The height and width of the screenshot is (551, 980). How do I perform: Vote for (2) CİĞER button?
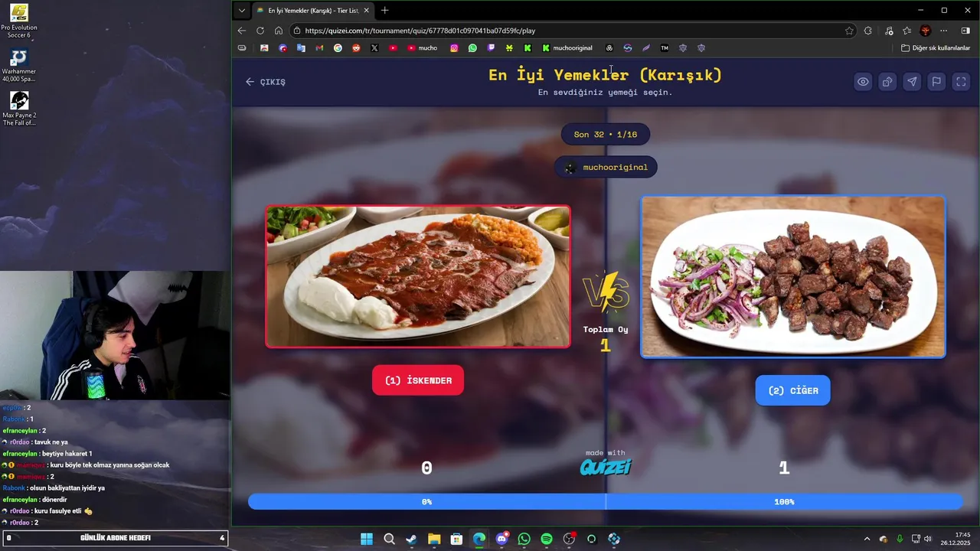click(x=792, y=390)
